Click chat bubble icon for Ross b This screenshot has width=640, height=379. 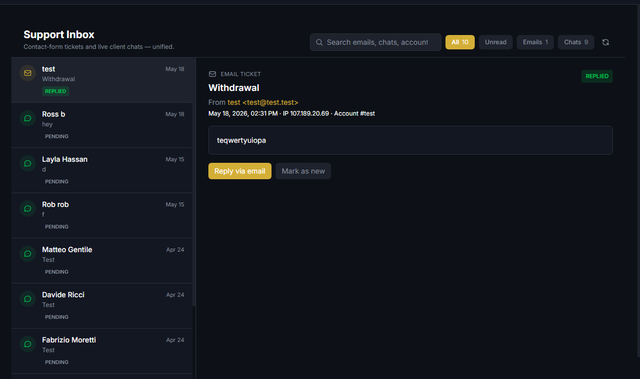click(28, 118)
